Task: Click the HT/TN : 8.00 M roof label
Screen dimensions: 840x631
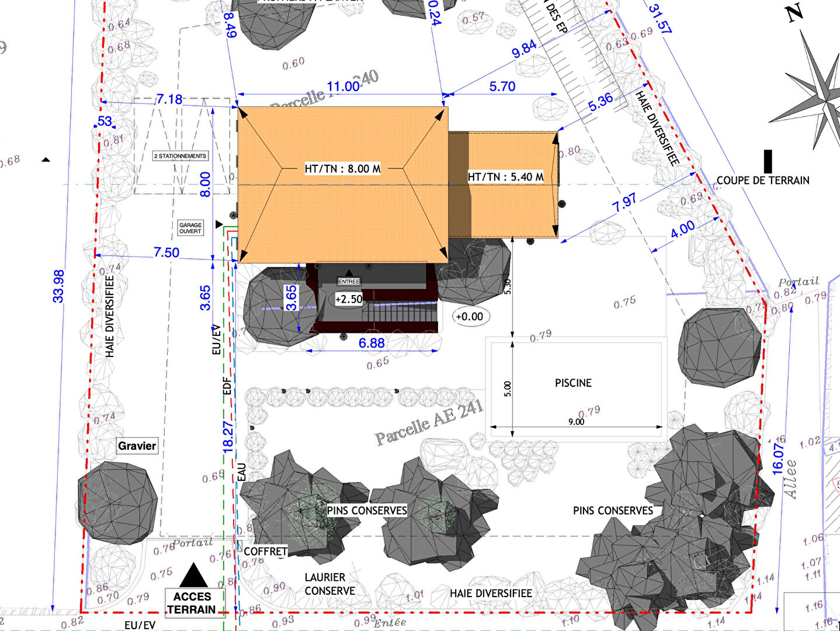Action: (342, 169)
